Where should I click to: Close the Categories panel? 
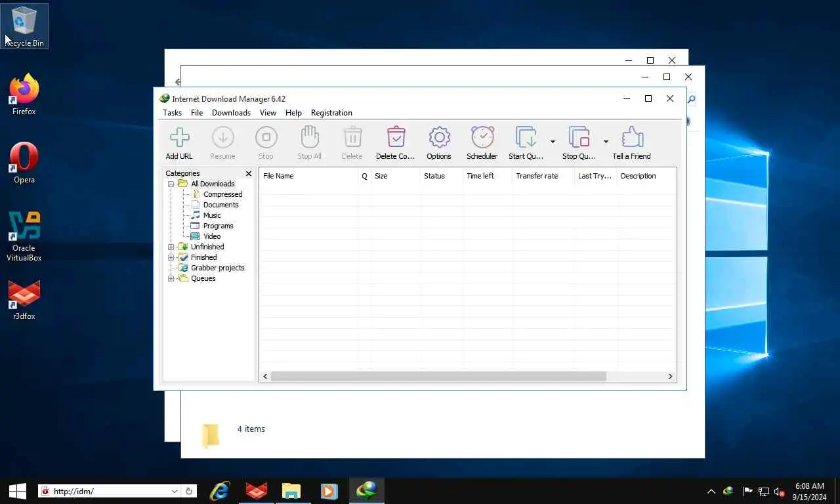(x=249, y=174)
